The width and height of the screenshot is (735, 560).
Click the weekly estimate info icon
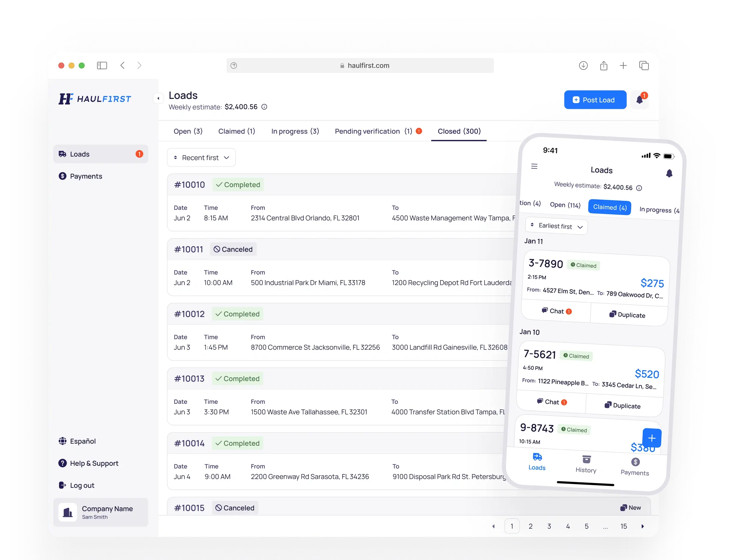[264, 107]
